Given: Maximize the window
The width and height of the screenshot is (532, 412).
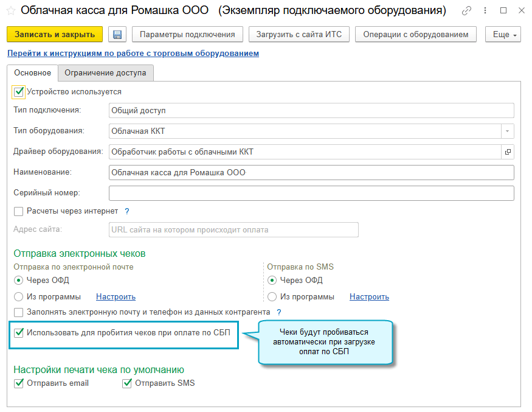Looking at the screenshot, I should (503, 10).
